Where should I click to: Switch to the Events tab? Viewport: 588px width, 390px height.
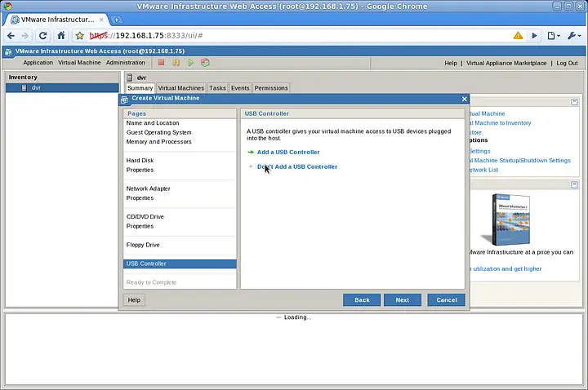[240, 88]
